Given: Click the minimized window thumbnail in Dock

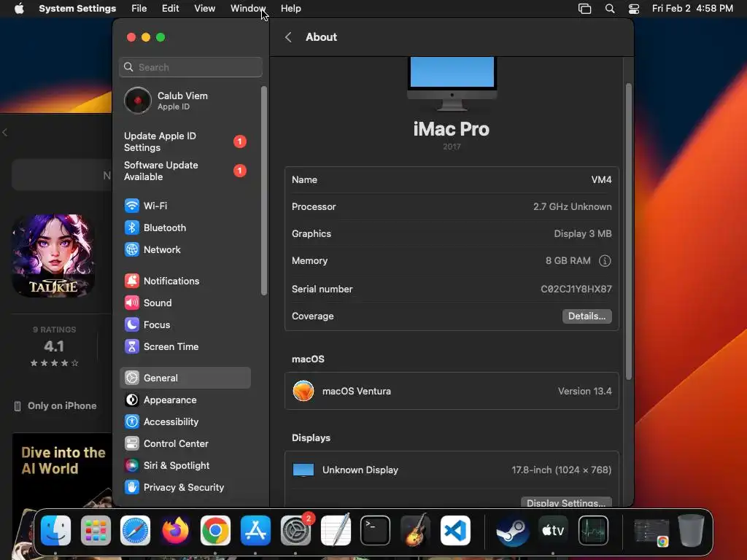Looking at the screenshot, I should click(x=651, y=532).
